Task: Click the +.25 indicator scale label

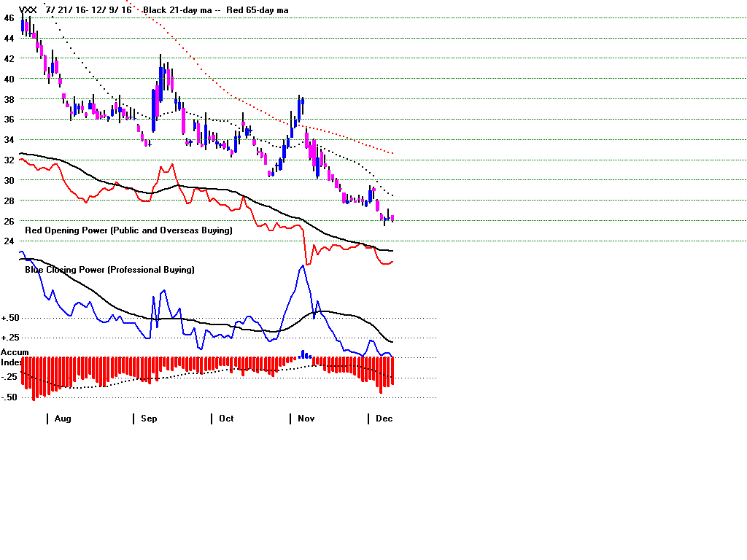Action: [x=10, y=338]
